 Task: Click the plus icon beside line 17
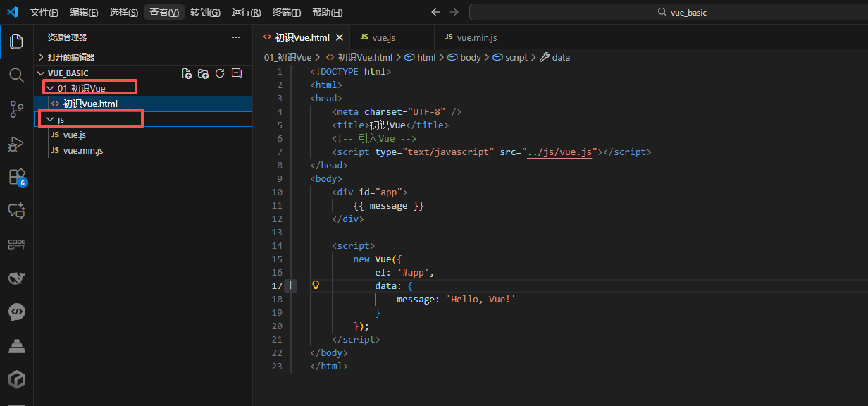point(291,285)
